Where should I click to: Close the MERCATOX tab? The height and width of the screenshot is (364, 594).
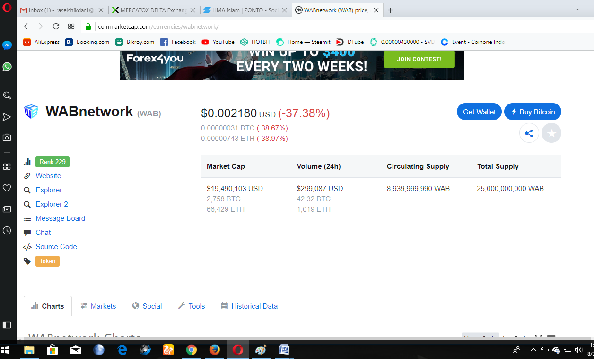point(192,10)
